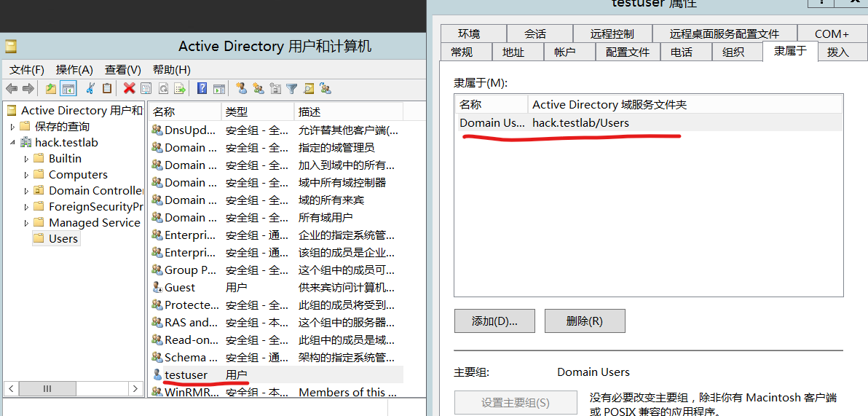Select the Users folder in tree
Screen dimensions: 868x416
click(x=63, y=239)
